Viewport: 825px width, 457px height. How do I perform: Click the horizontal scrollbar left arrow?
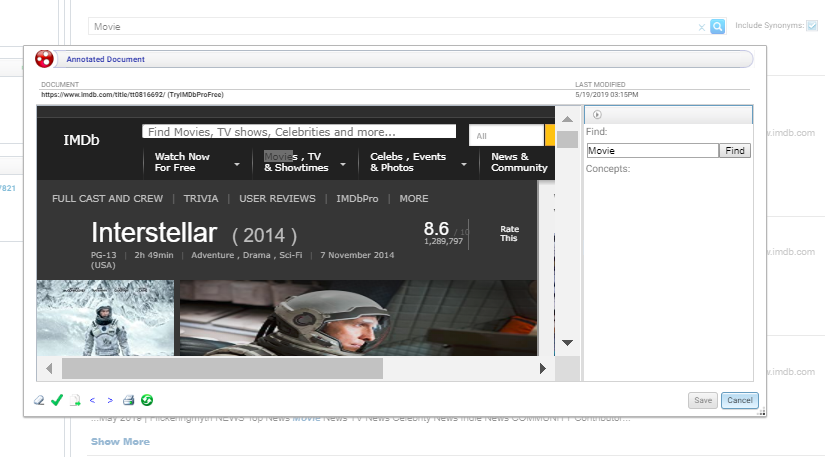pyautogui.click(x=49, y=369)
